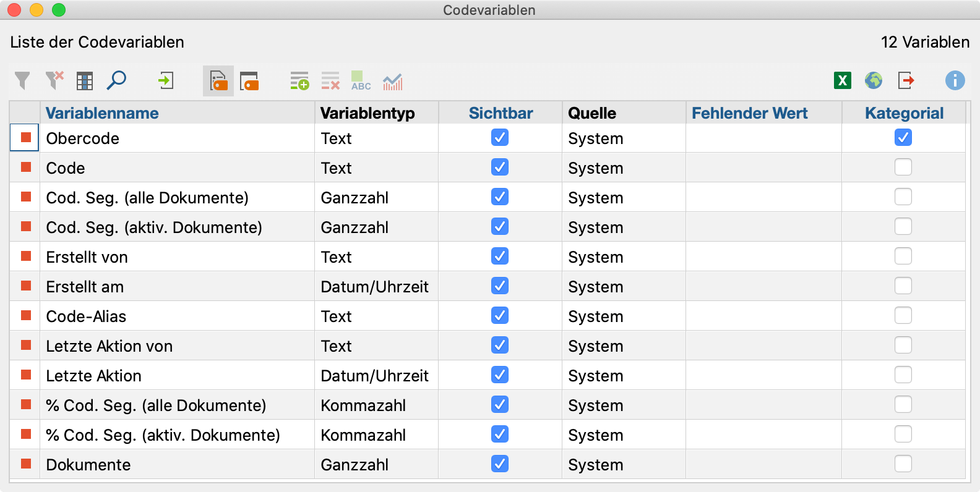
Task: Click Ganzzahl type in Dokumente row
Action: coord(355,465)
